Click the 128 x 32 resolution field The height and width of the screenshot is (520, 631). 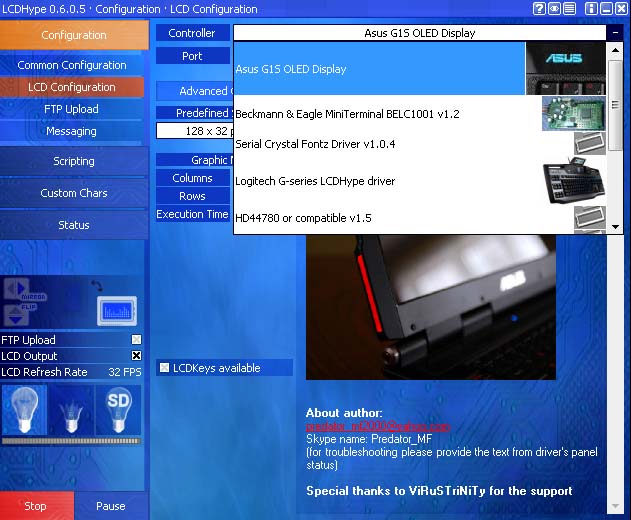pyautogui.click(x=195, y=131)
